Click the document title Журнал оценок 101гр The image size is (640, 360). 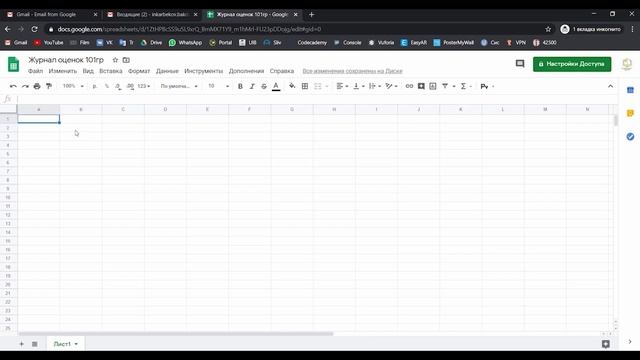[66, 60]
